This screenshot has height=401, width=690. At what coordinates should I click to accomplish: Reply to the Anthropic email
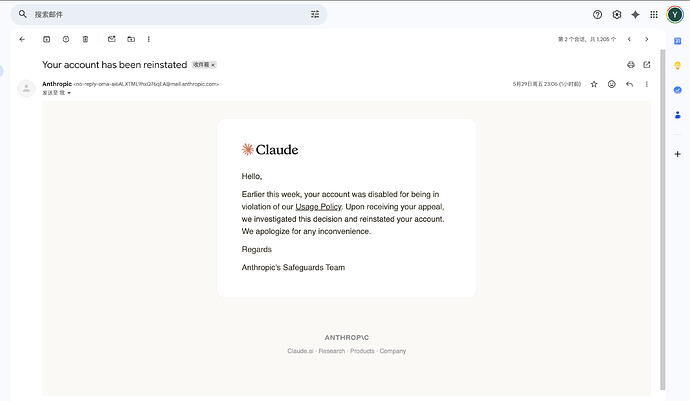[629, 84]
